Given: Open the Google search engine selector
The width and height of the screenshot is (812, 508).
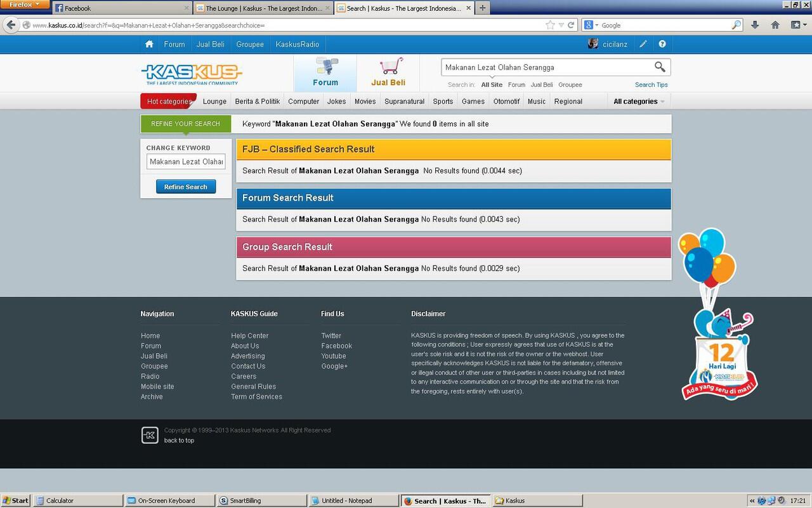Looking at the screenshot, I should click(x=591, y=25).
